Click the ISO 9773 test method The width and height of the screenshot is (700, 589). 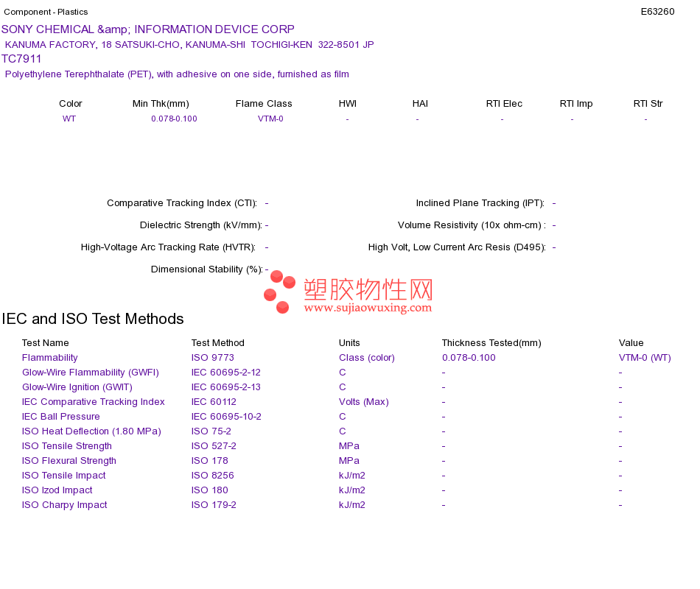[x=212, y=358]
